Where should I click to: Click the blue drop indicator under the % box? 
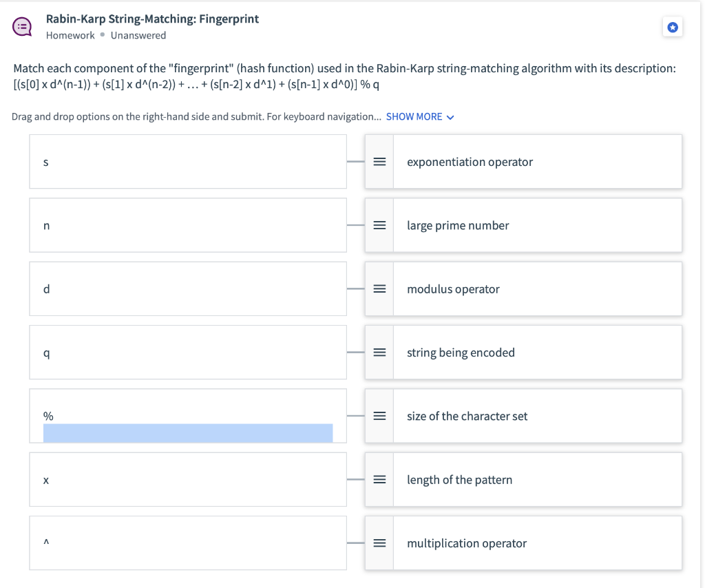(188, 433)
